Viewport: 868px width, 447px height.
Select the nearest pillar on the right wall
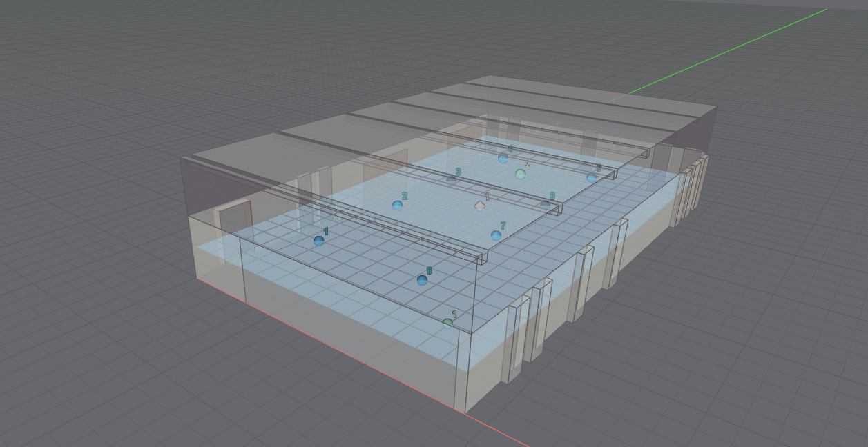(514, 341)
